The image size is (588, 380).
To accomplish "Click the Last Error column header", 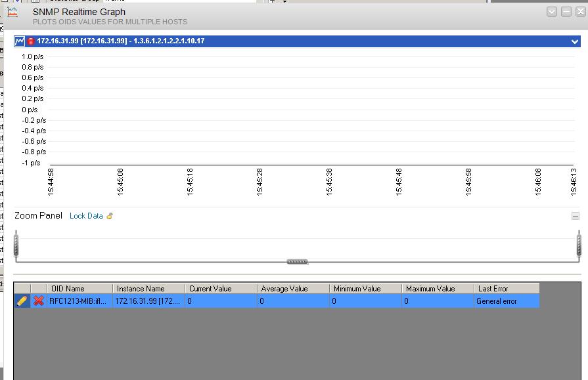I will click(x=507, y=289).
